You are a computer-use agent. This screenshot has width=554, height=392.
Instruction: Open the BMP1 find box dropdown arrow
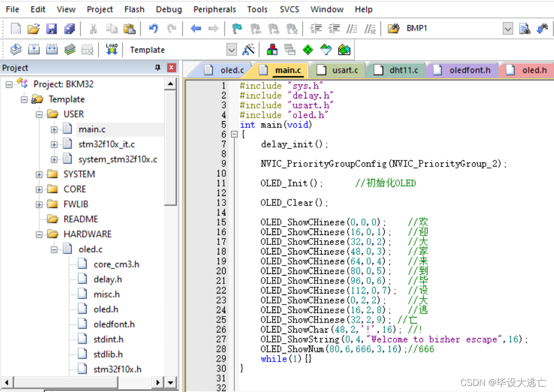pos(508,28)
